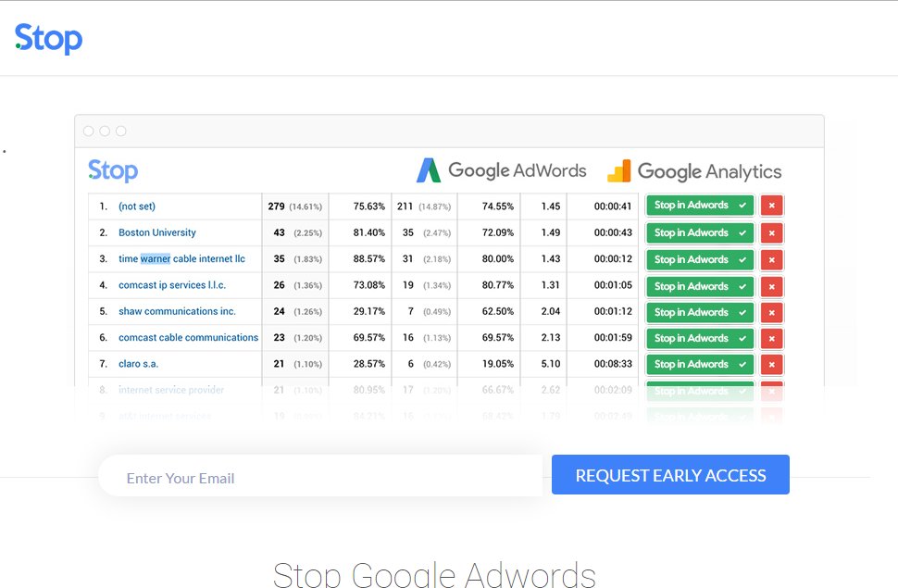
Task: Focus the Enter Your Email field
Action: (x=319, y=478)
